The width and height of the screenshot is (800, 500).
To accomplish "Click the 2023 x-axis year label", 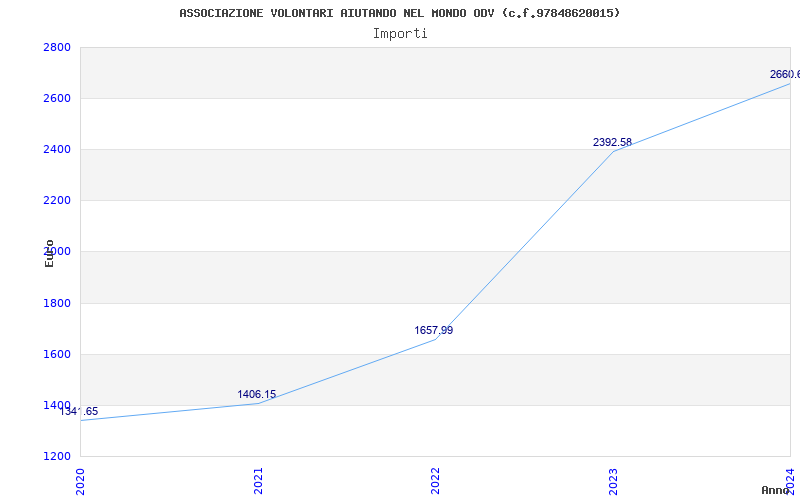I will [613, 481].
